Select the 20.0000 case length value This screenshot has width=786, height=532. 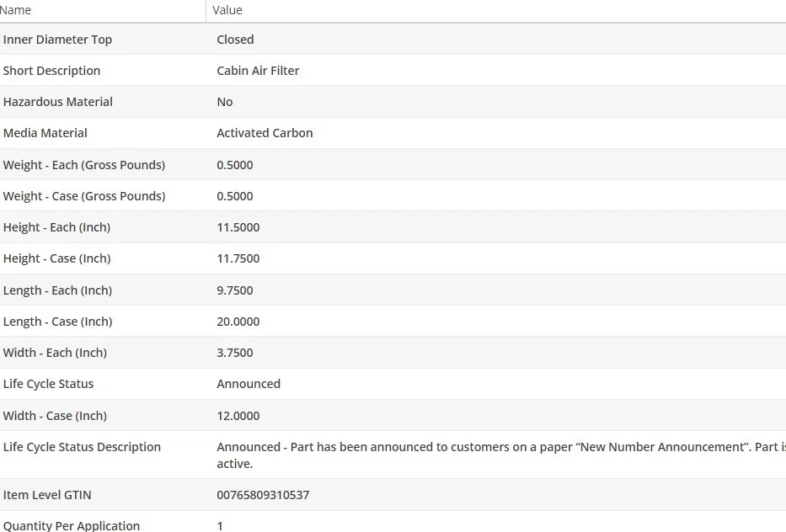pyautogui.click(x=238, y=322)
